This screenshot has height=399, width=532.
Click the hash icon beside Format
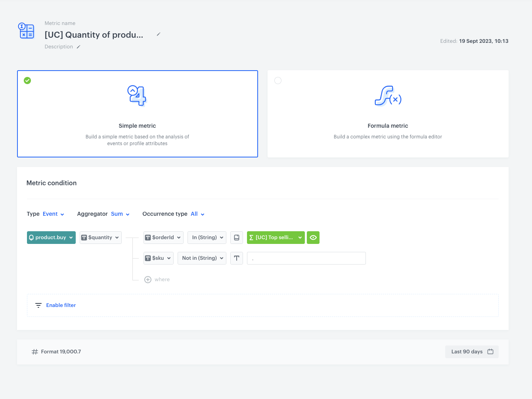click(x=35, y=352)
